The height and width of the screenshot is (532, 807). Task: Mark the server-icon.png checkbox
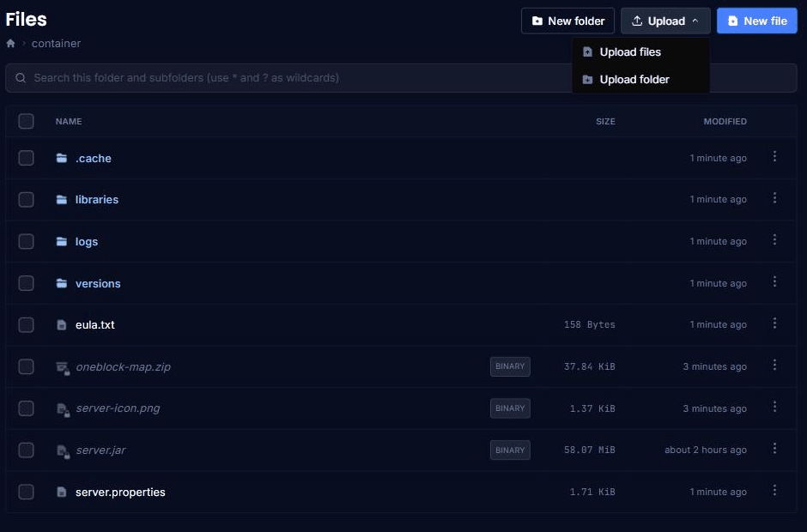[x=27, y=408]
